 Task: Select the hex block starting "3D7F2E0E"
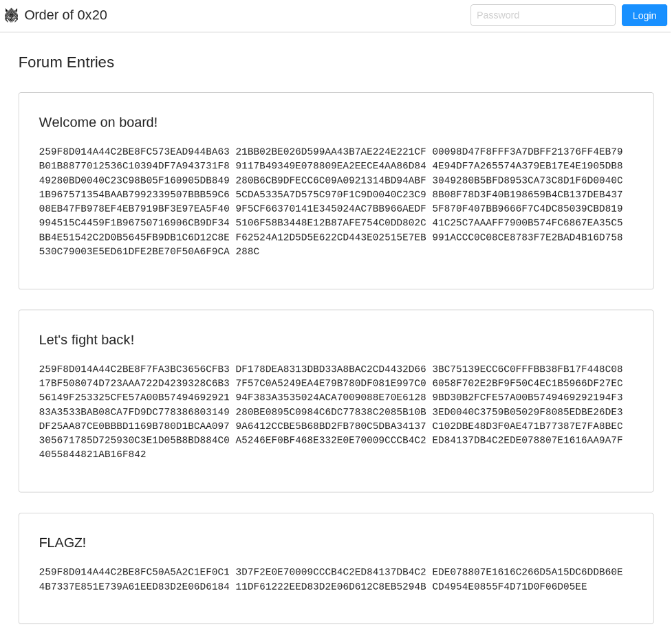(x=331, y=573)
